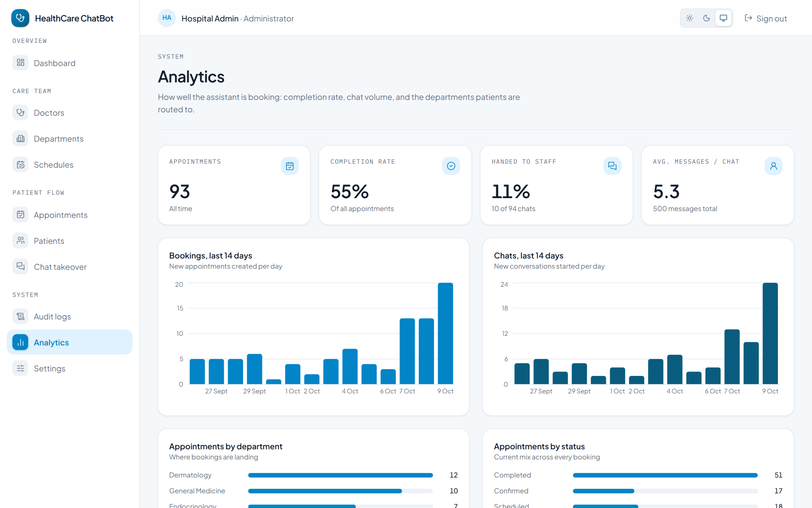Go to Departments in sidebar
Viewport: 812px width, 508px height.
tap(69, 138)
